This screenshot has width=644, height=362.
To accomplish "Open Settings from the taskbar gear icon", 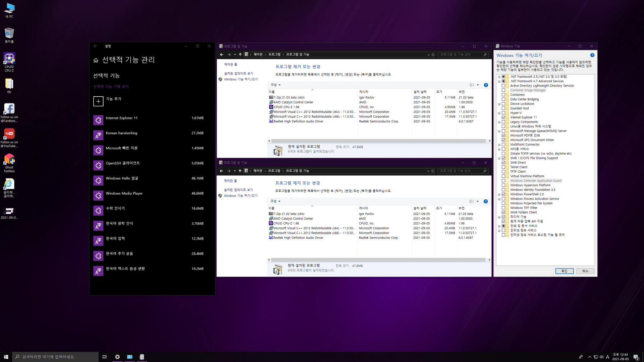I will click(117, 357).
